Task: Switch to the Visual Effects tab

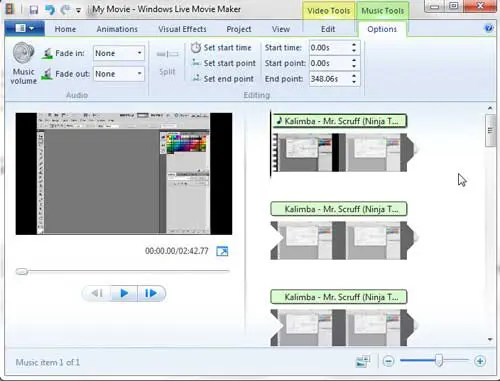Action: pyautogui.click(x=182, y=29)
